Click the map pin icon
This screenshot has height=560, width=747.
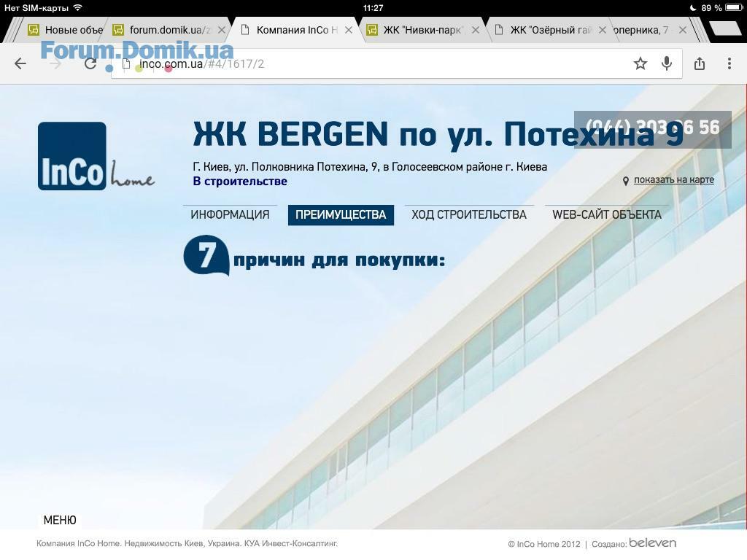pos(625,181)
